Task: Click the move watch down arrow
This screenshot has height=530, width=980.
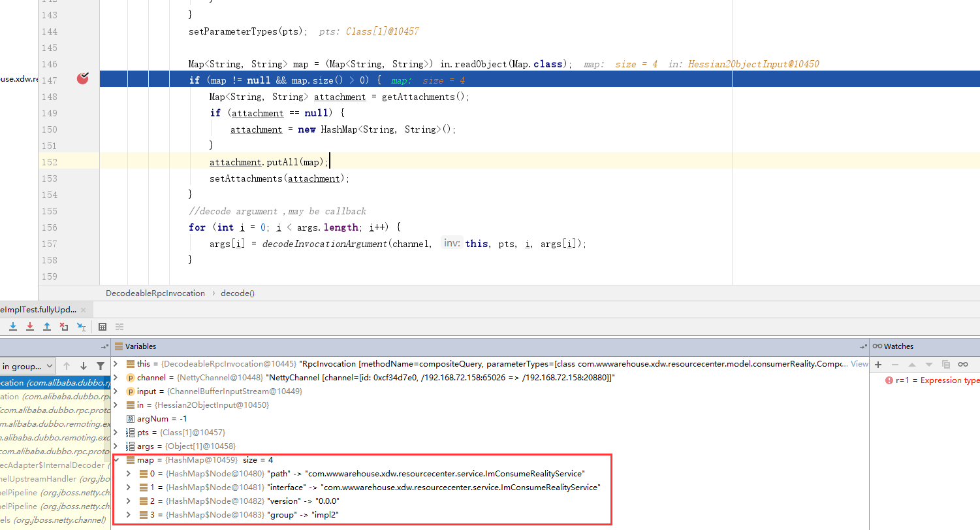Action: click(x=928, y=365)
